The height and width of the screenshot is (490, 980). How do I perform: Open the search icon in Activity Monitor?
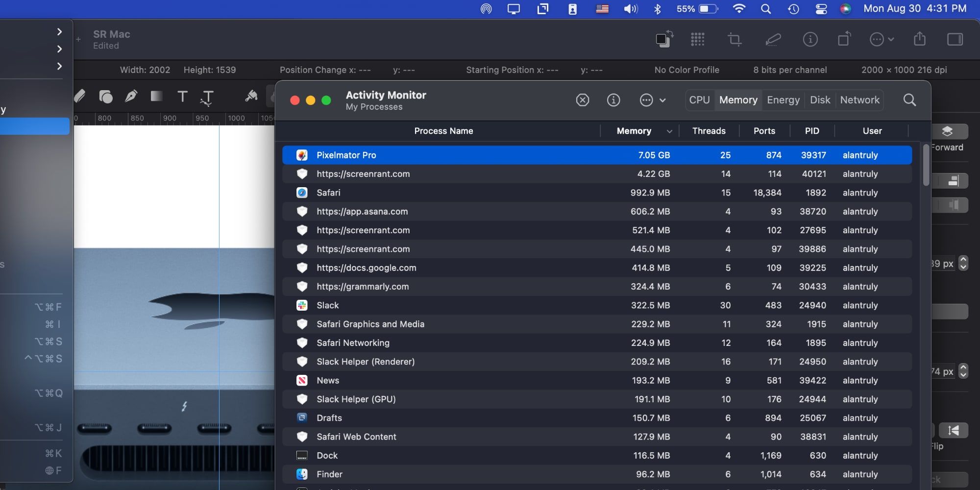coord(909,100)
